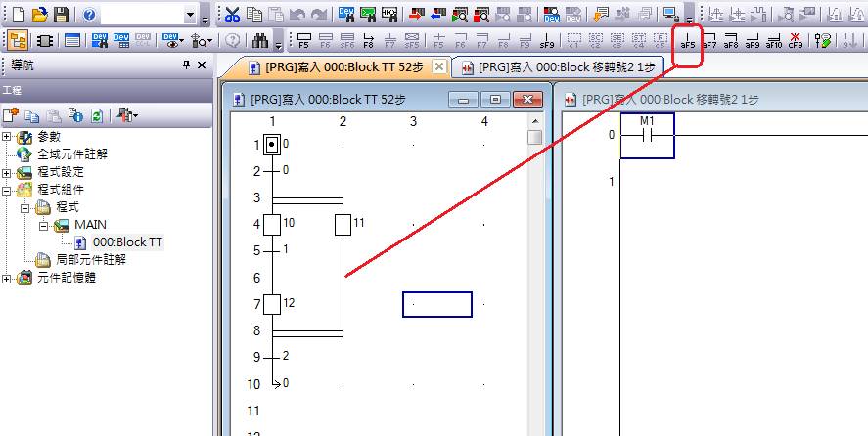Click the scissors Cut icon
Image resolution: width=868 pixels, height=436 pixels.
232,15
